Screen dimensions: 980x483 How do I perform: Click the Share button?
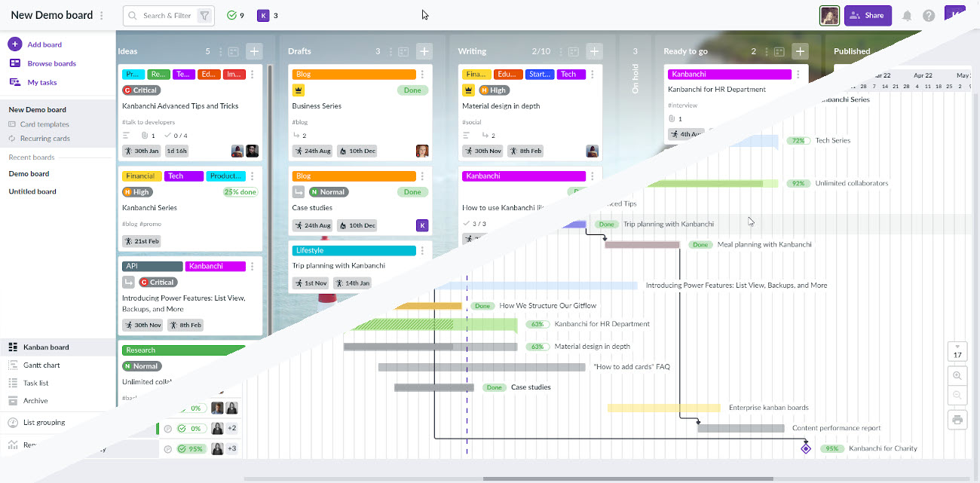868,15
